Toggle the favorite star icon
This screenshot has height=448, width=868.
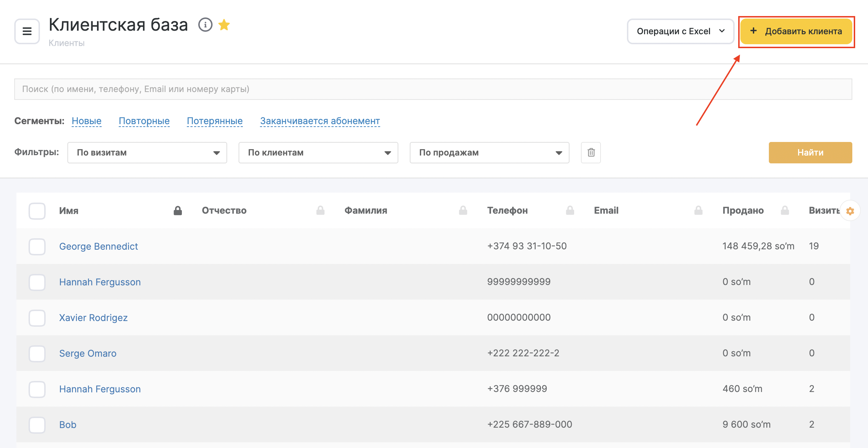pos(224,25)
